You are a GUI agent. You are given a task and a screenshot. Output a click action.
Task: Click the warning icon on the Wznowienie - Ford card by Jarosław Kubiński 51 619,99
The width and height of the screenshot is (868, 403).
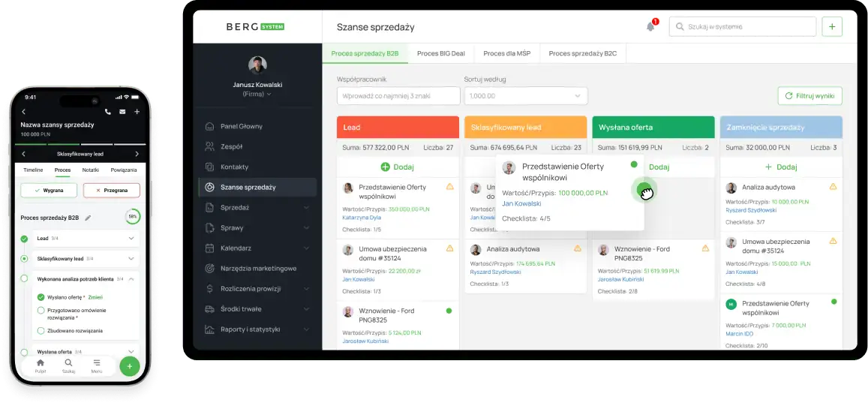pos(705,248)
